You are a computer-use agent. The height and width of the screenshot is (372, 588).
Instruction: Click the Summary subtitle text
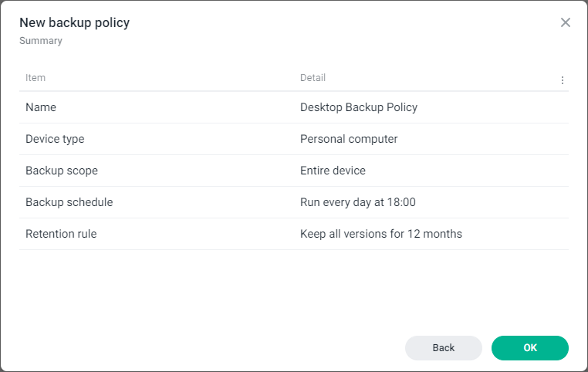(x=41, y=41)
